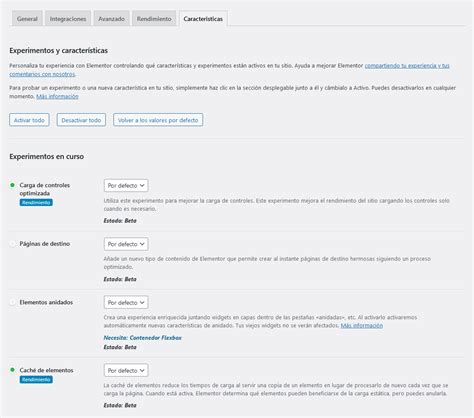Open Elementos anidados dropdown
The width and height of the screenshot is (474, 418).
click(126, 302)
